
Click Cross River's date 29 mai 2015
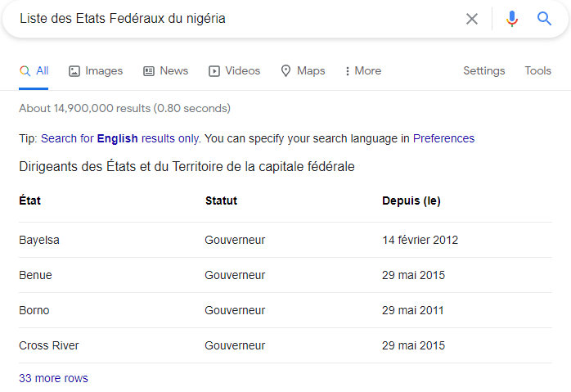pos(413,345)
